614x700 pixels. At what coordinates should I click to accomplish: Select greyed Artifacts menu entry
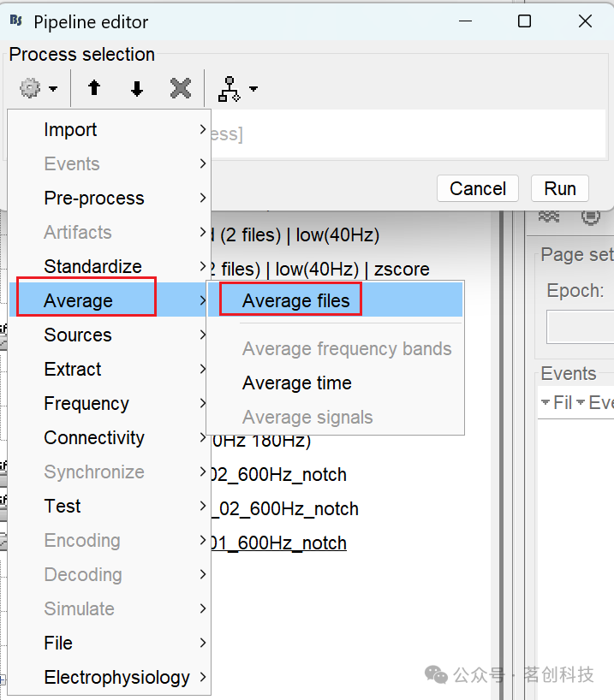coord(110,232)
